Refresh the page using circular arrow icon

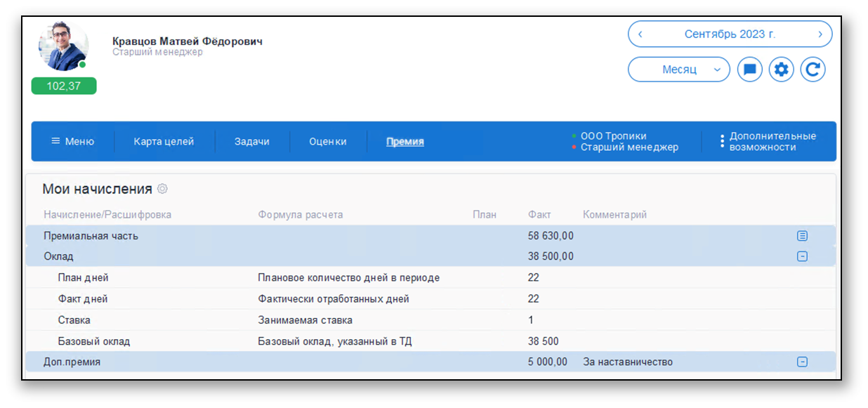(x=813, y=69)
